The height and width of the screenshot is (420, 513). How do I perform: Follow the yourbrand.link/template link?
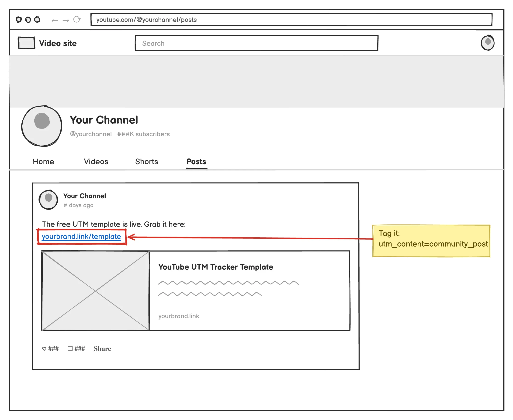tap(81, 236)
